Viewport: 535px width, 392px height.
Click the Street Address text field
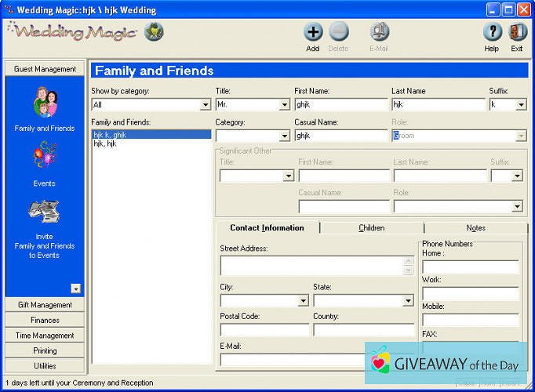click(x=311, y=266)
